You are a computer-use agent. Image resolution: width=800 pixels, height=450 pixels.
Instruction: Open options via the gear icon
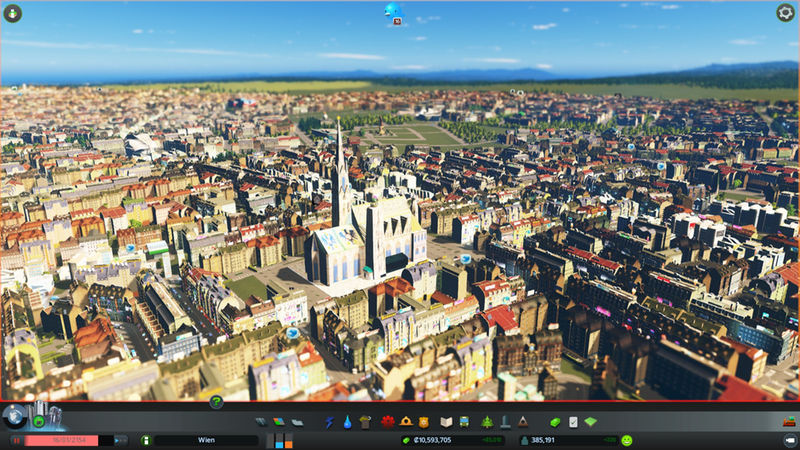[x=785, y=13]
